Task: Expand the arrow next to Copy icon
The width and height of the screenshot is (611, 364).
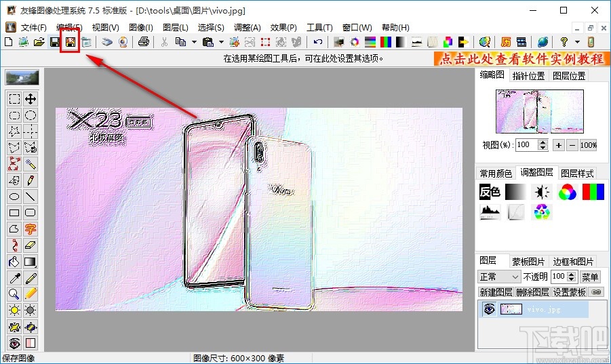Action: (x=194, y=42)
